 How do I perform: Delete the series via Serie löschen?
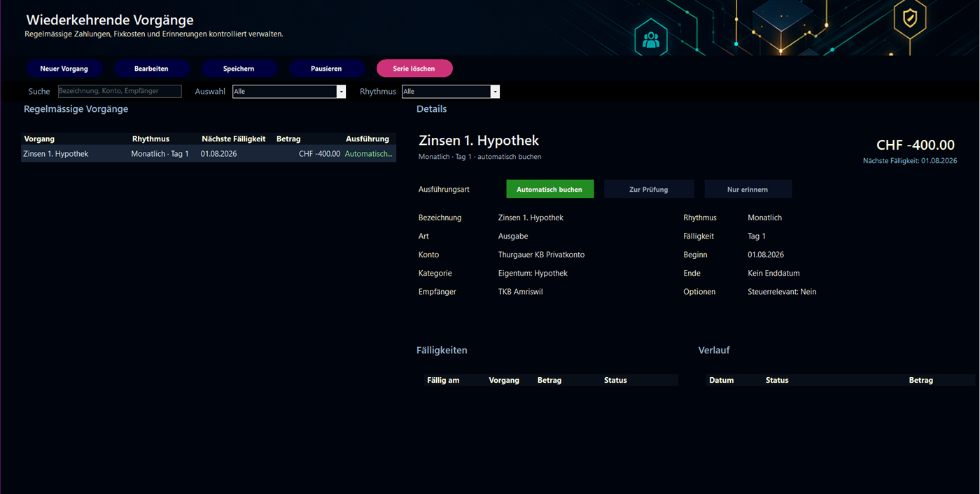click(414, 69)
